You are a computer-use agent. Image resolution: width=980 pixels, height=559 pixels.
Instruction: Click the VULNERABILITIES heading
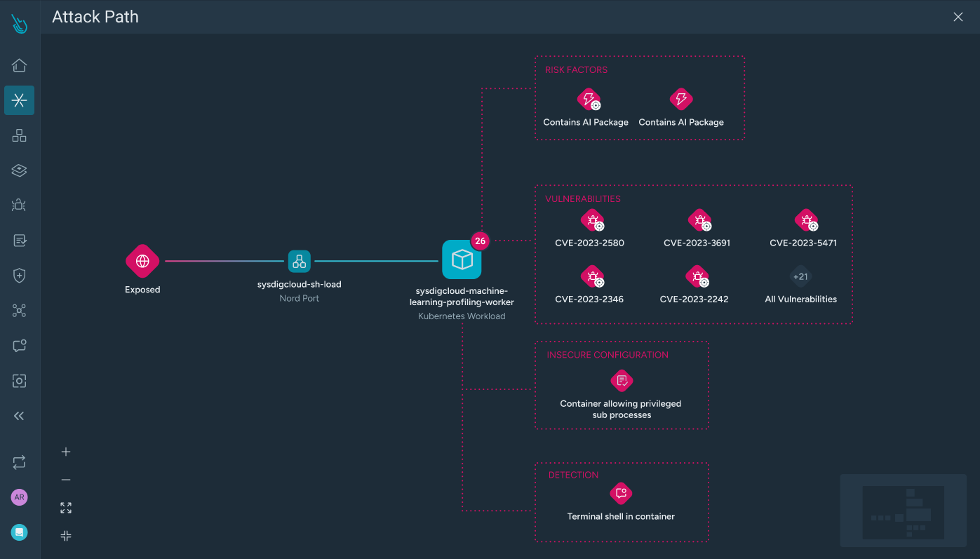(583, 198)
